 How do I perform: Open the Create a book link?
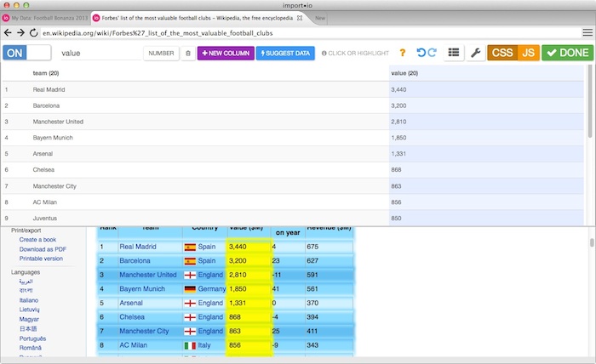[x=37, y=240]
